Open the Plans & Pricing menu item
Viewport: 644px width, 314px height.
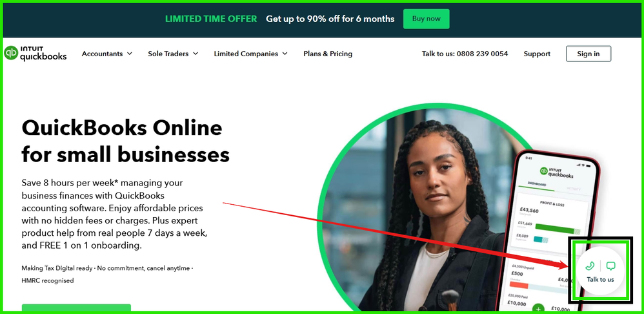point(328,54)
